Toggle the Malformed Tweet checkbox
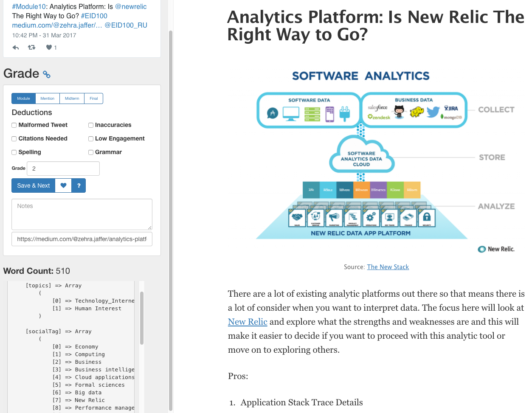The width and height of the screenshot is (532, 413). [x=14, y=125]
